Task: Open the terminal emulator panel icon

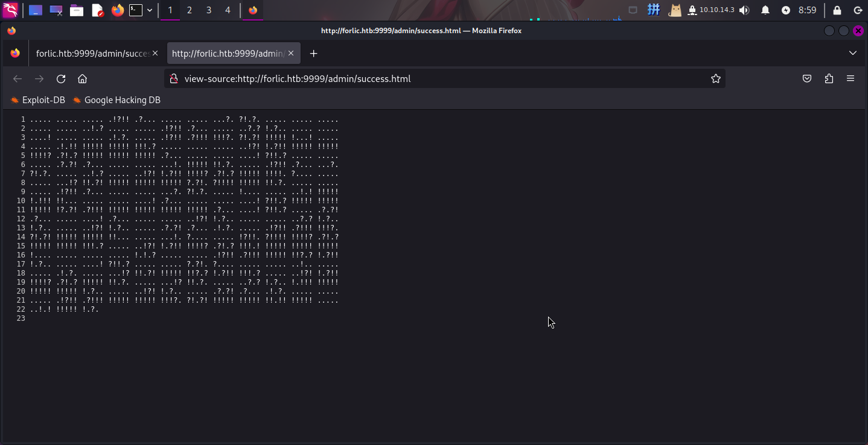Action: 136,10
